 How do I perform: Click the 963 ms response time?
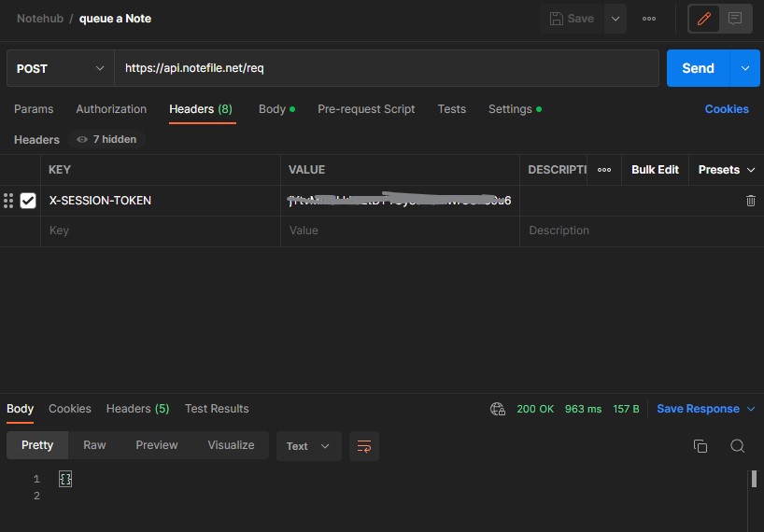583,409
